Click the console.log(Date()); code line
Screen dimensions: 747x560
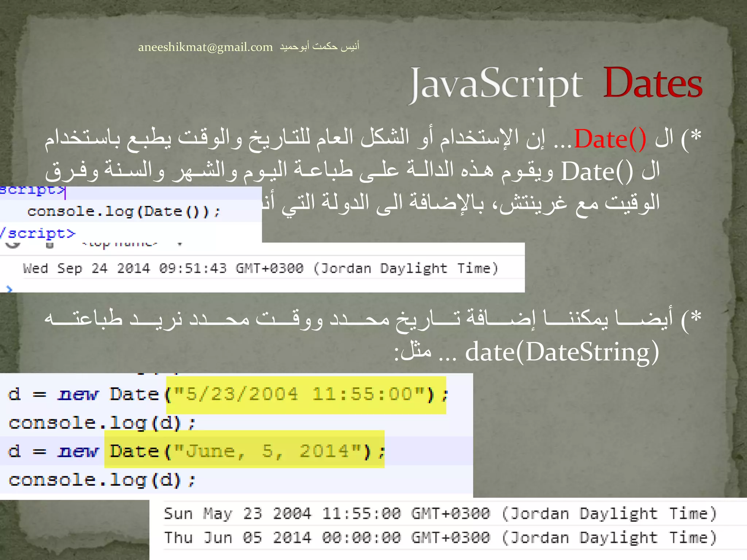click(x=124, y=211)
